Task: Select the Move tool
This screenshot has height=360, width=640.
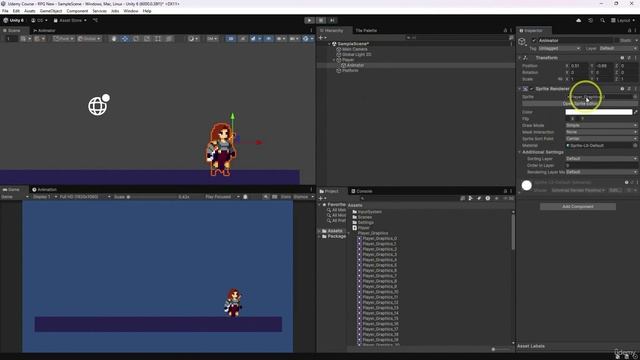Action: (x=125, y=39)
